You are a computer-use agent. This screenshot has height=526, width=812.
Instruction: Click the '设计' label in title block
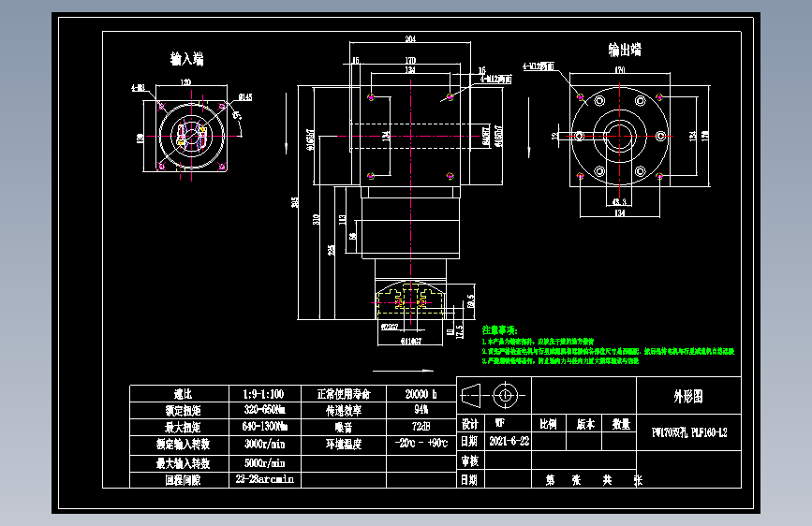pos(470,424)
